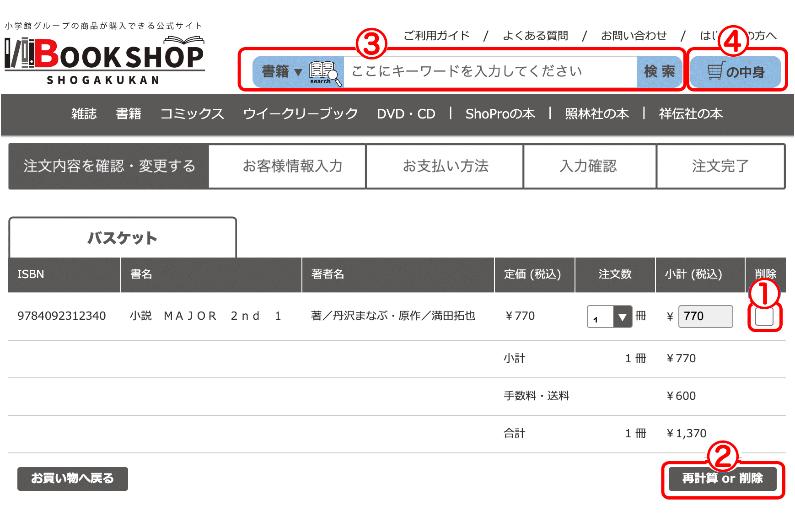Click the 検索 search button
This screenshot has height=532, width=795.
[x=659, y=72]
